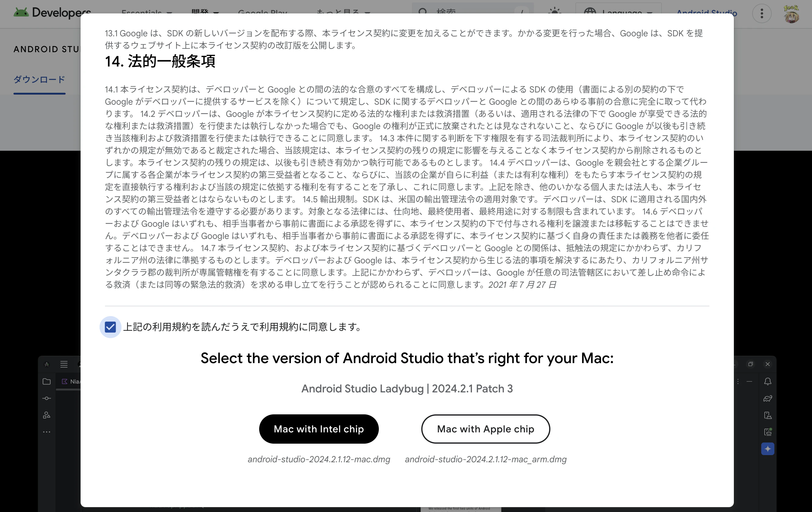Open the three-dot overflow menu in header
The image size is (812, 512).
point(761,13)
